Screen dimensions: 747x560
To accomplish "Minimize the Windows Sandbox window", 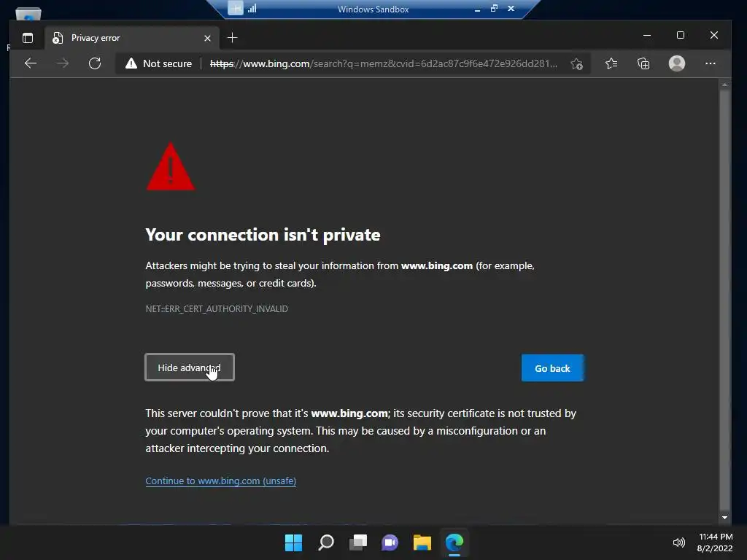I will point(477,9).
